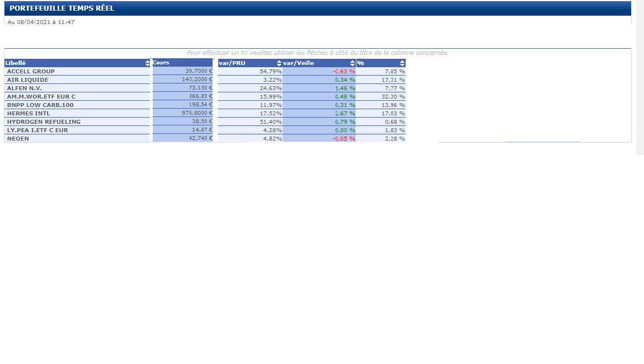Sort the var/Veille column via arrows
The width and height of the screenshot is (644, 364).
[352, 63]
